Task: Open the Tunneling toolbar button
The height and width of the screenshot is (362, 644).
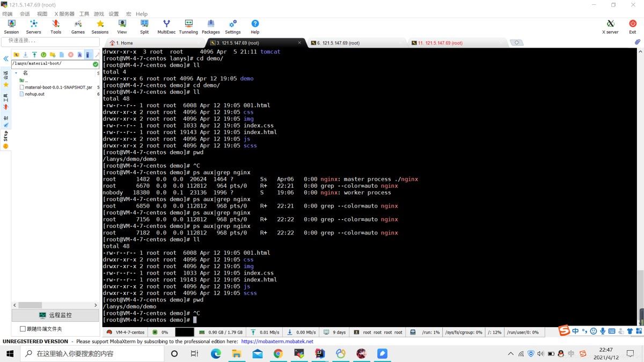Action: tap(188, 27)
